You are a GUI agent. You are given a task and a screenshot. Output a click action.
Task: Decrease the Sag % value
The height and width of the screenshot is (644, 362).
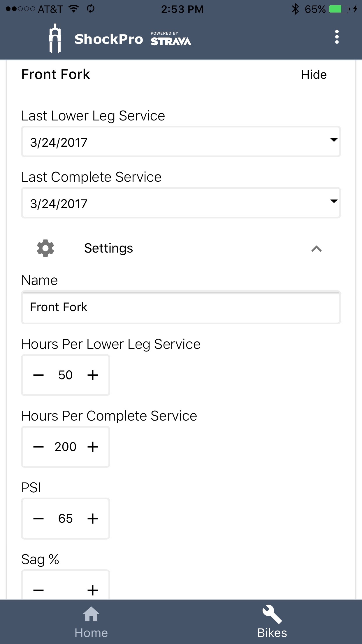pos(38,590)
